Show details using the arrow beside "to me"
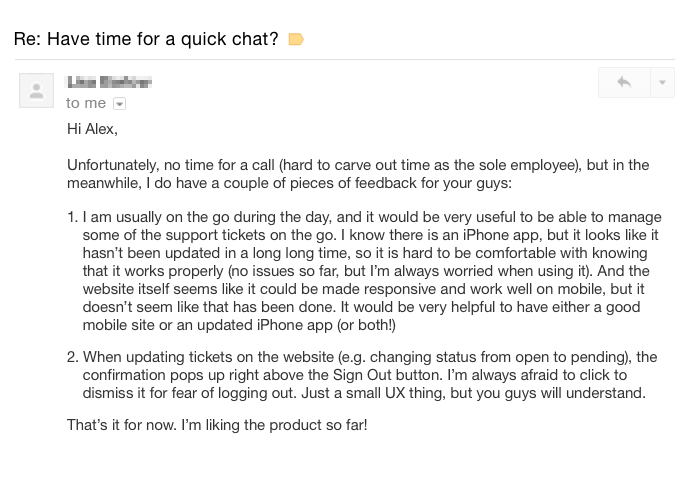This screenshot has height=480, width=690. pos(120,103)
